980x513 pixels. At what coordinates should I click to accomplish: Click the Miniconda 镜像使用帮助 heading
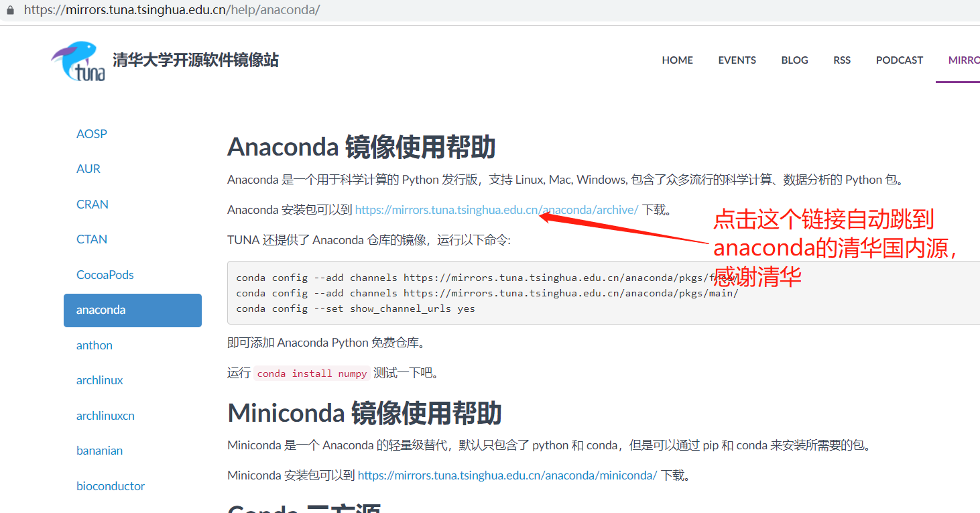pyautogui.click(x=365, y=413)
